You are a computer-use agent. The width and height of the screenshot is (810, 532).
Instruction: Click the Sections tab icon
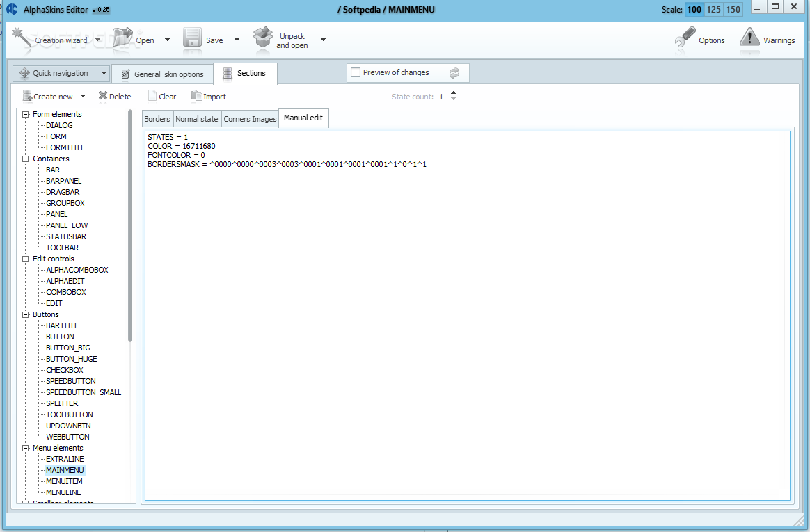coord(228,74)
